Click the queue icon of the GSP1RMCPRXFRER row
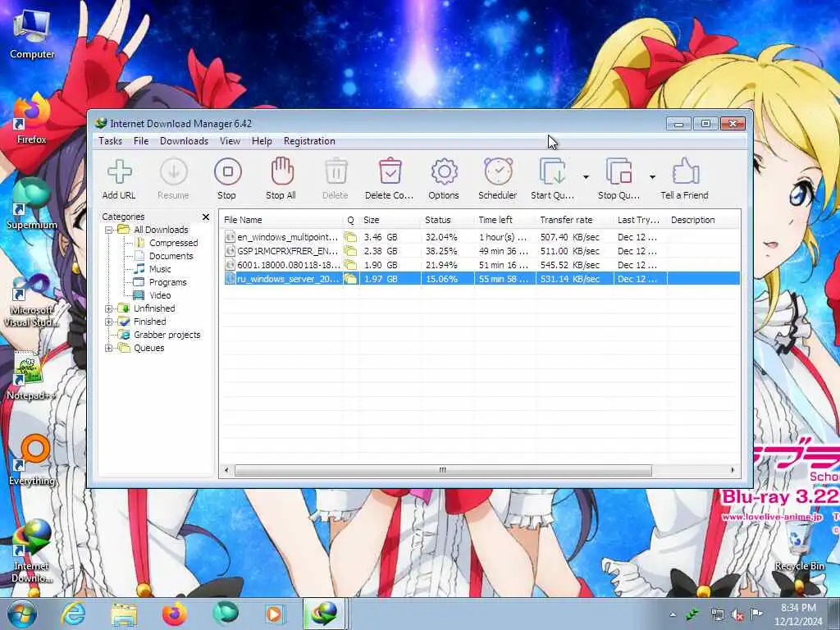Viewport: 840px width, 630px height. [x=350, y=251]
